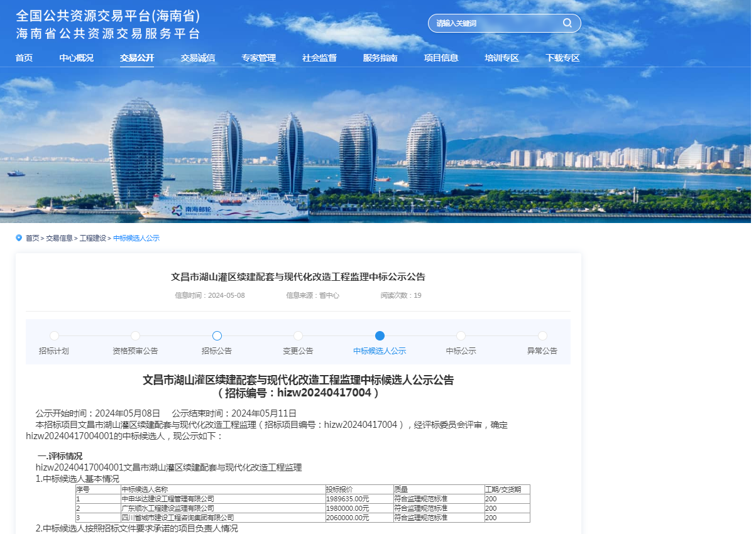This screenshot has width=756, height=534.
Task: Select the highlighted 中标候选人公示 step circle
Action: click(x=380, y=336)
